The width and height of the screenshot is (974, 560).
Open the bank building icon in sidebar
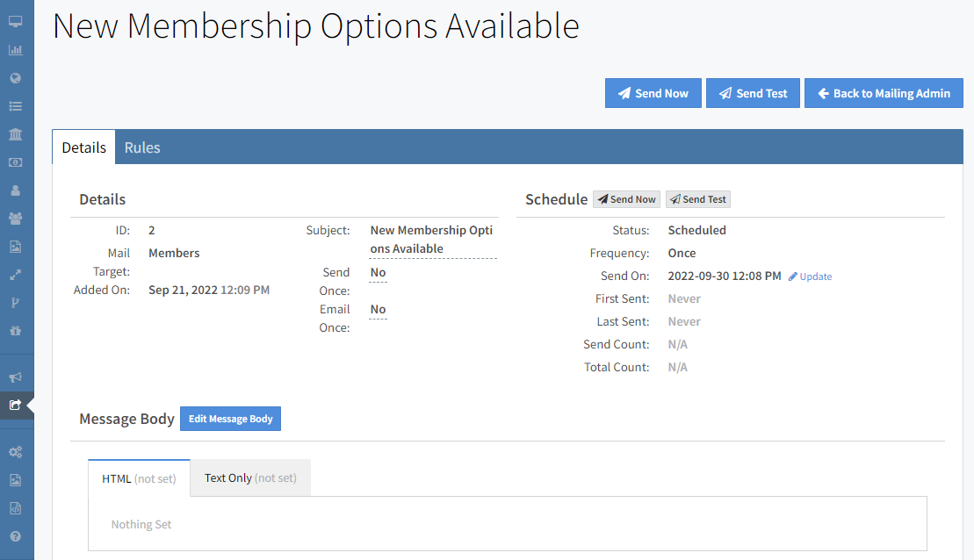pos(15,134)
